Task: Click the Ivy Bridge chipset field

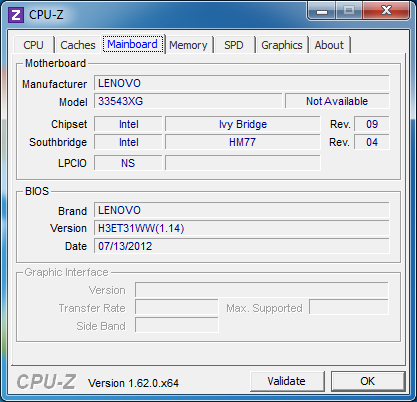Action: 243,124
